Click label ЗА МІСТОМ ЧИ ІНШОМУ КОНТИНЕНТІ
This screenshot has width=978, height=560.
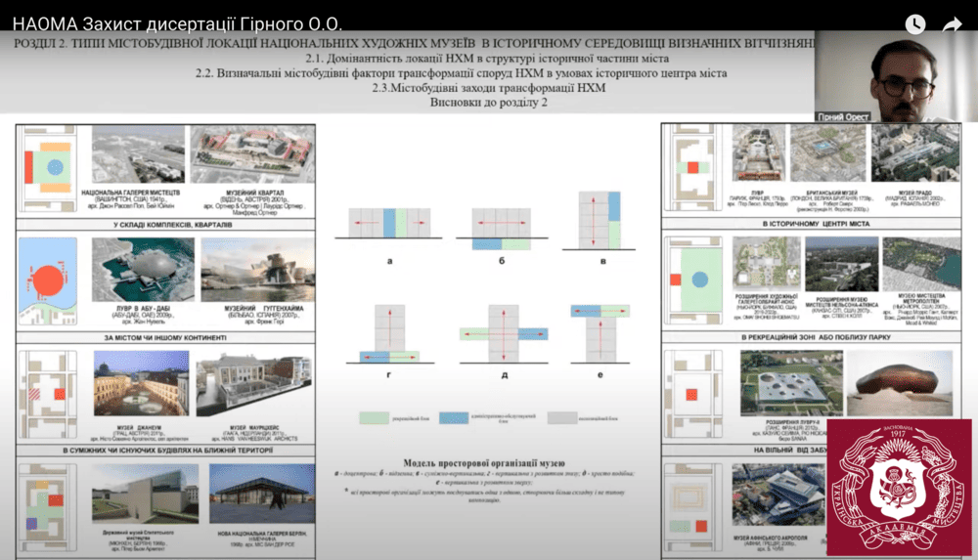pyautogui.click(x=165, y=338)
